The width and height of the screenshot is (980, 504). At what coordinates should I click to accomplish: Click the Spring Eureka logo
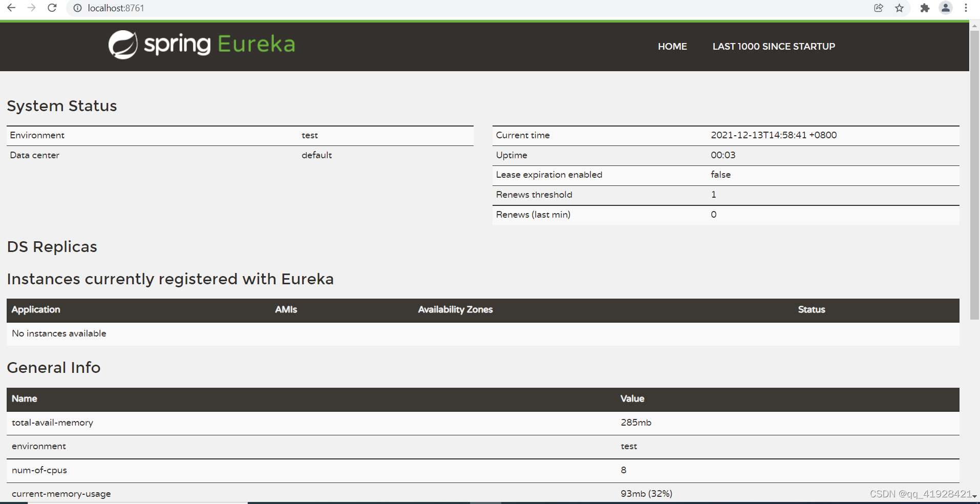201,45
